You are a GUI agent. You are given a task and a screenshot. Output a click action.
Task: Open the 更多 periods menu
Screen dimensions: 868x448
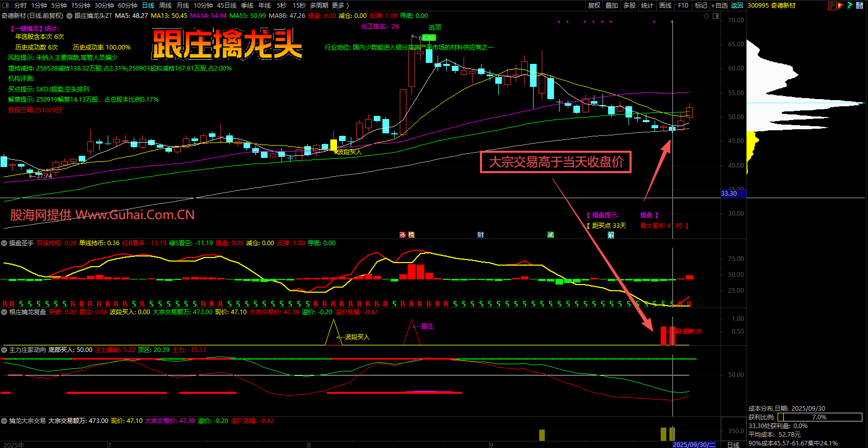coord(340,6)
